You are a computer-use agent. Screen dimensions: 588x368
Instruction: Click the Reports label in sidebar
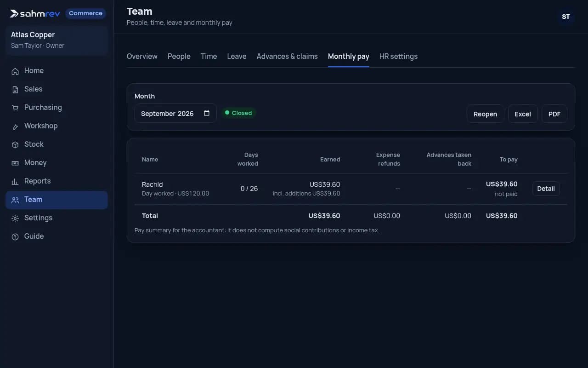coord(38,181)
